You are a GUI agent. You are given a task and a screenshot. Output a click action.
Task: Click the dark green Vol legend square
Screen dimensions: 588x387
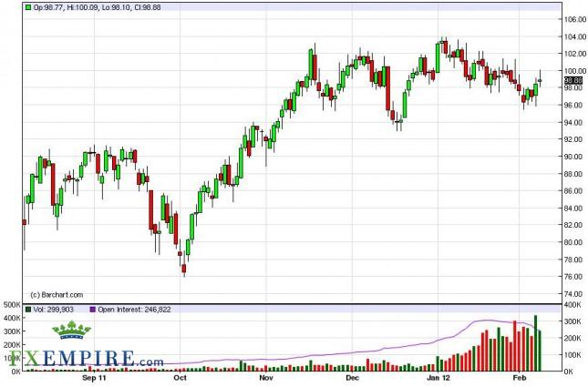(x=28, y=310)
